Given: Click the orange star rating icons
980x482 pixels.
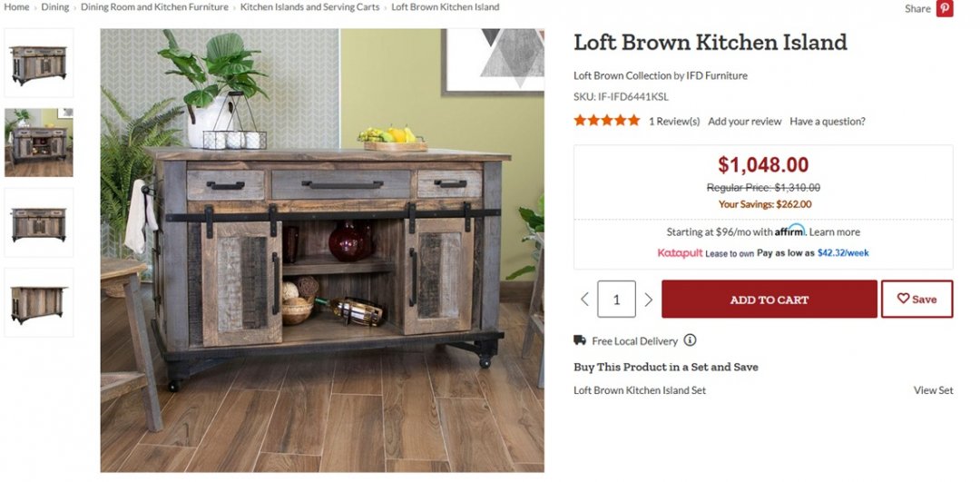Looking at the screenshot, I should click(606, 121).
